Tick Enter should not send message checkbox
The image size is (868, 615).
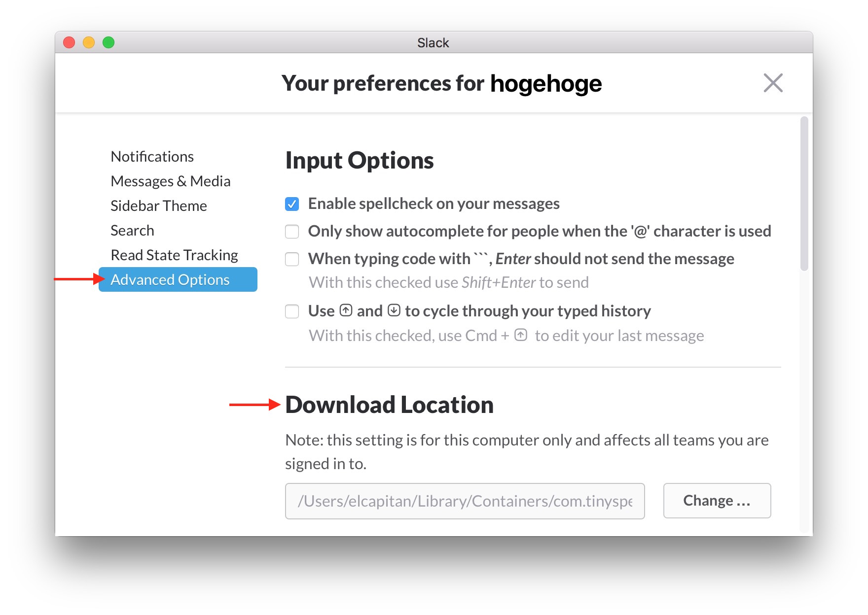292,259
